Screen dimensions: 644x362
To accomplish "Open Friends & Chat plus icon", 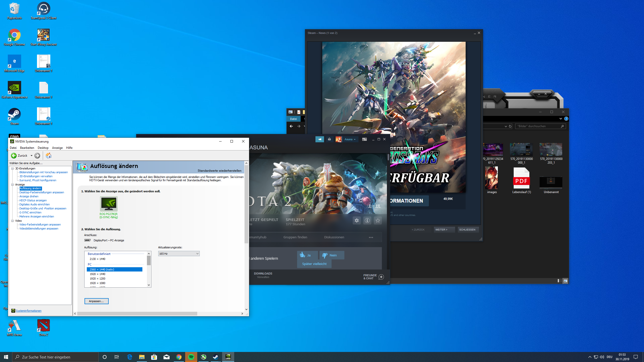I will coord(381,277).
